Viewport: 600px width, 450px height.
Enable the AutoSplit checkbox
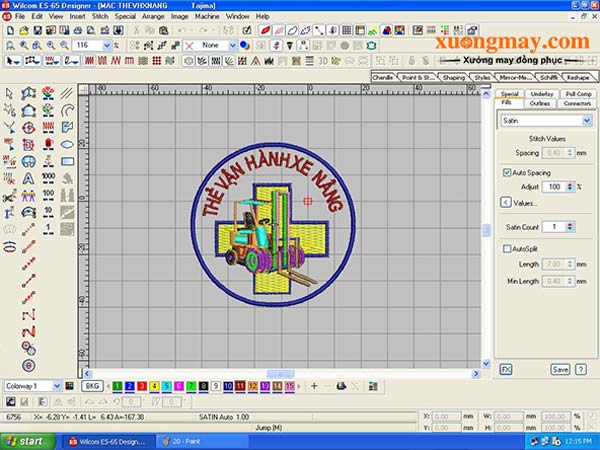point(507,249)
